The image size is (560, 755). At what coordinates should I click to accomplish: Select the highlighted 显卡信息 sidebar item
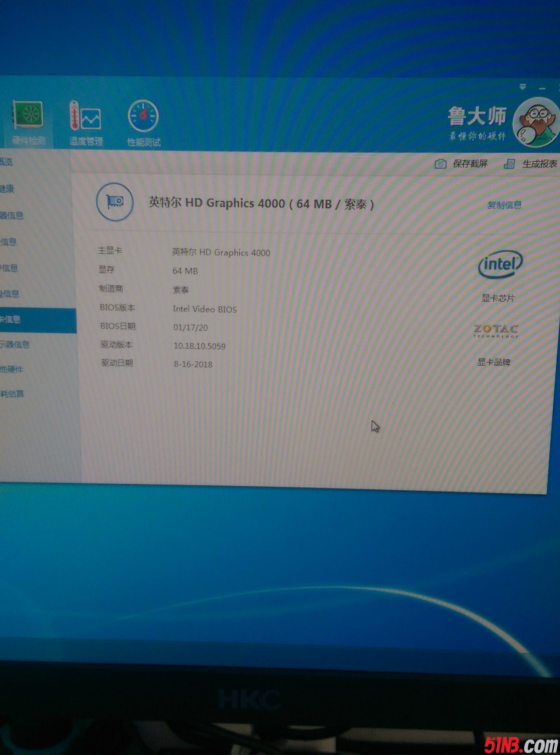coord(11,319)
